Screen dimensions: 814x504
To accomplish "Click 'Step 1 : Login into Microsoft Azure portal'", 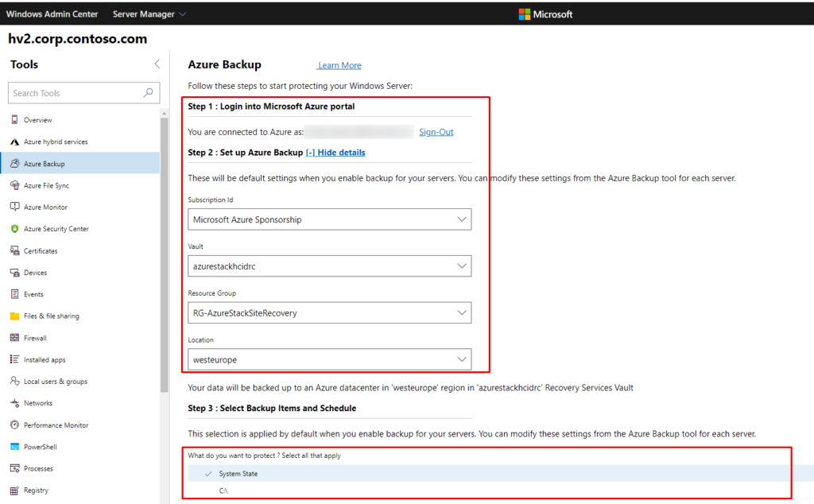I will pyautogui.click(x=271, y=107).
